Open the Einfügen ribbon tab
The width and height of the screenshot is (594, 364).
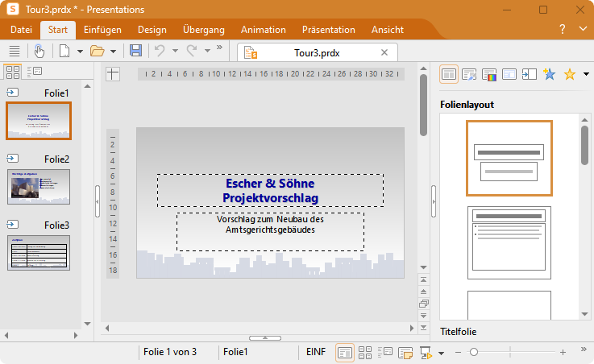pos(102,30)
